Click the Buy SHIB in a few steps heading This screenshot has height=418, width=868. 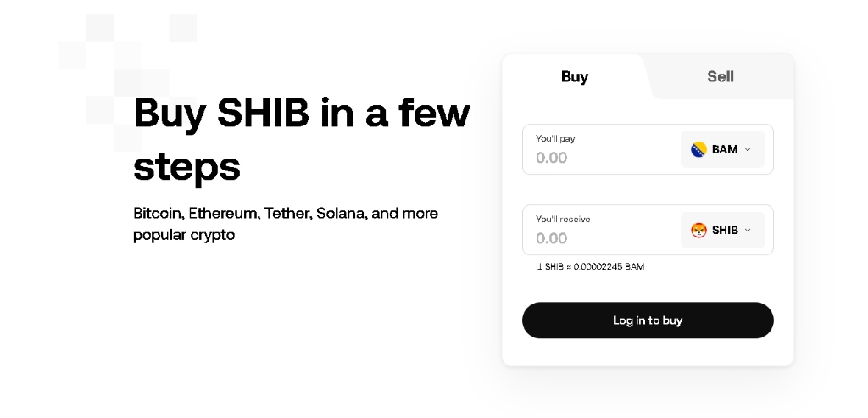tap(302, 139)
